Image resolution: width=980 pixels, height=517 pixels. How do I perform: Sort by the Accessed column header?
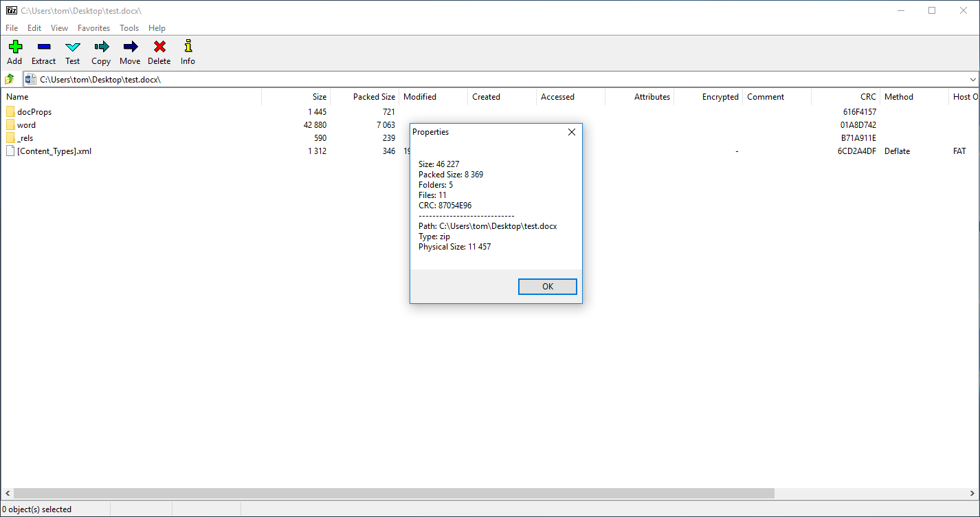tap(570, 97)
